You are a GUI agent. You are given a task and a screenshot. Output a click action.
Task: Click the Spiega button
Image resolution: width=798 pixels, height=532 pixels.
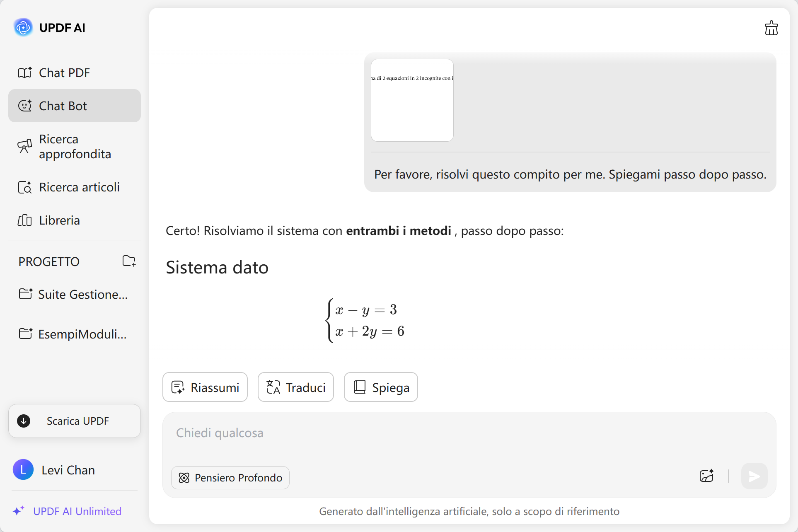tap(381, 387)
